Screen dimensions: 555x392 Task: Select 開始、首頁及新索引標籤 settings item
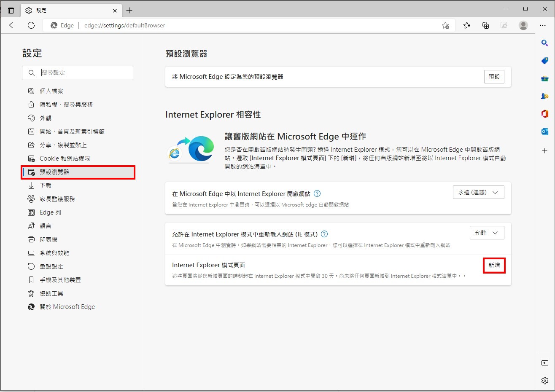tap(78, 132)
